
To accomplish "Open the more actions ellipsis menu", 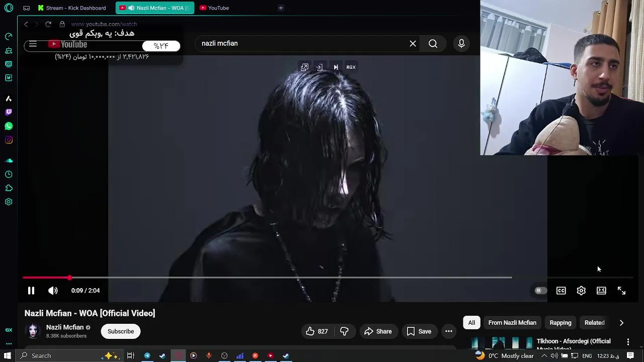I will [449, 331].
